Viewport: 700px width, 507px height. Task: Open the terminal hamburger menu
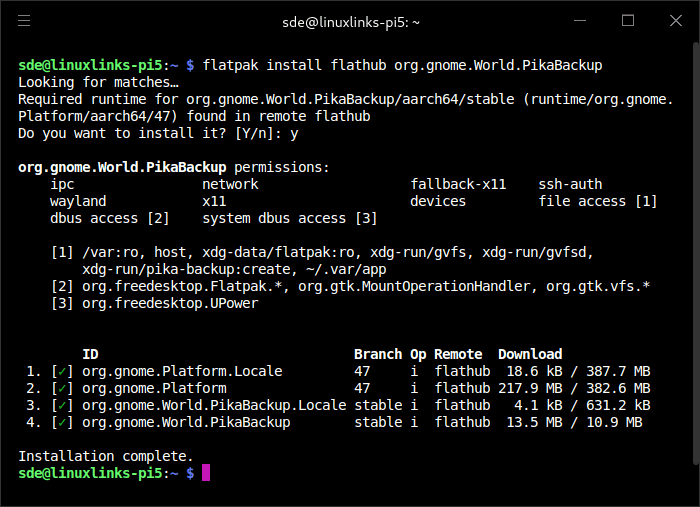(x=24, y=21)
